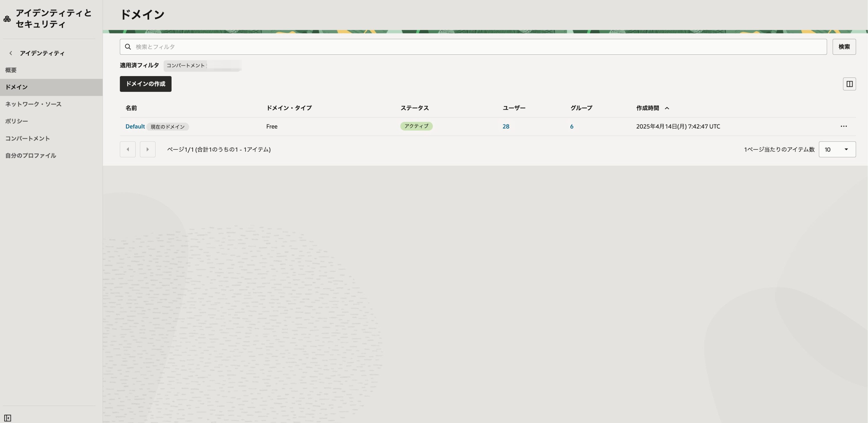Viewport: 868px width, 423px height.
Task: Collapse the sidebar with the bottom-left icon
Action: [x=7, y=418]
